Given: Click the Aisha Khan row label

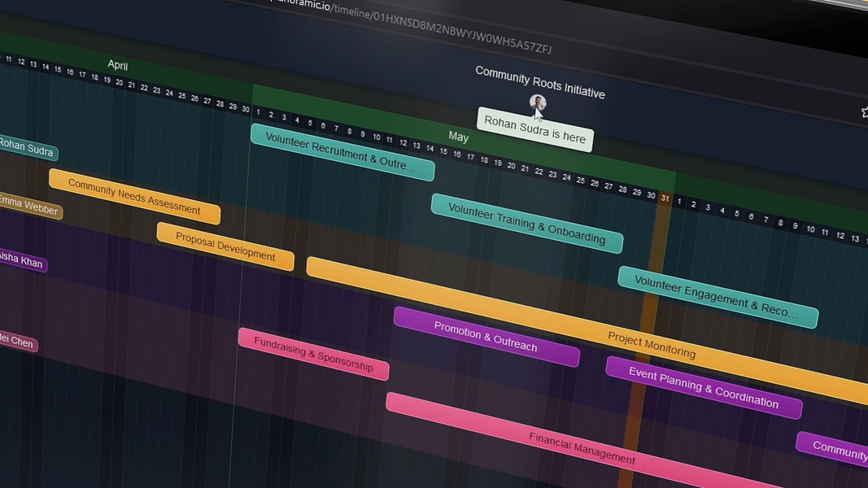Looking at the screenshot, I should tap(22, 260).
